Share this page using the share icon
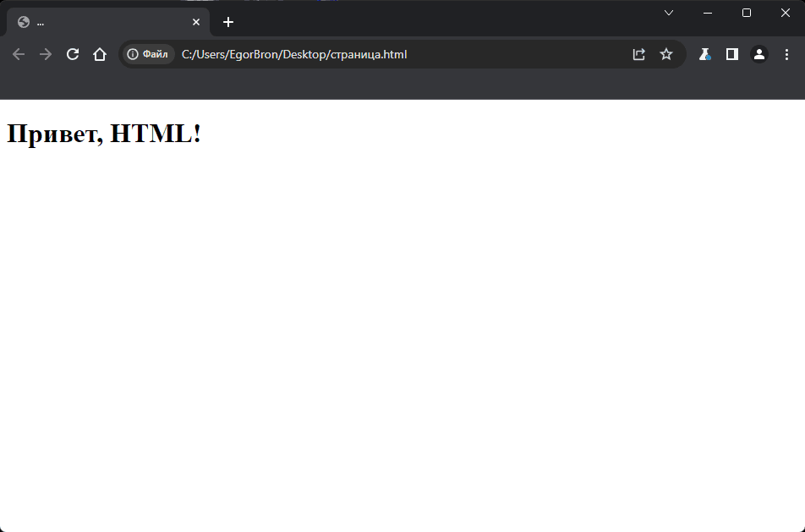805x532 pixels. pos(639,54)
